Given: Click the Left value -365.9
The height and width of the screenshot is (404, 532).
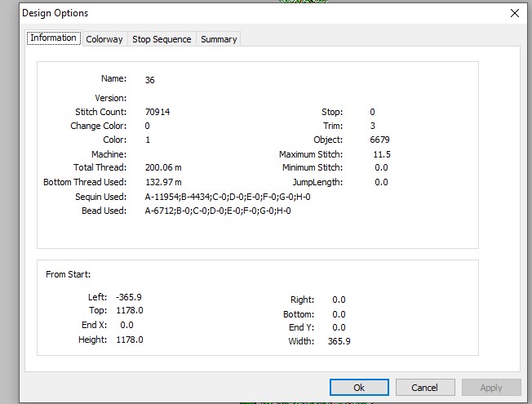Looking at the screenshot, I should coord(129,297).
